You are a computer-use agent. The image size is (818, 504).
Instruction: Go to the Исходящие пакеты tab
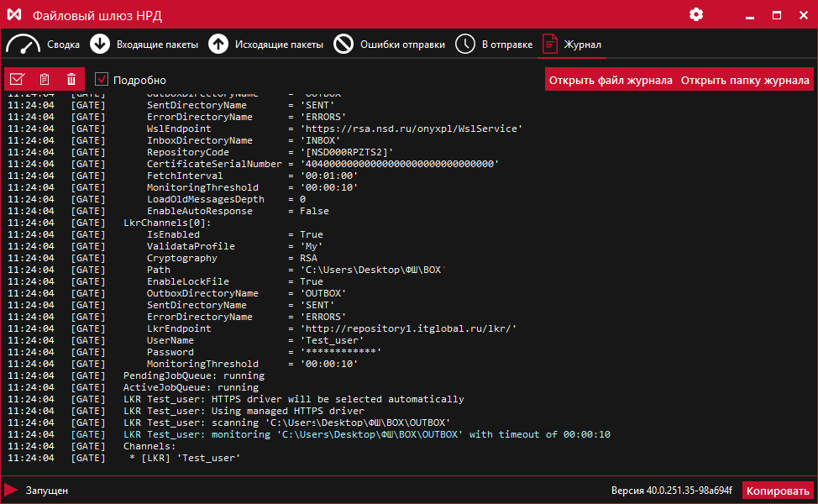(279, 45)
